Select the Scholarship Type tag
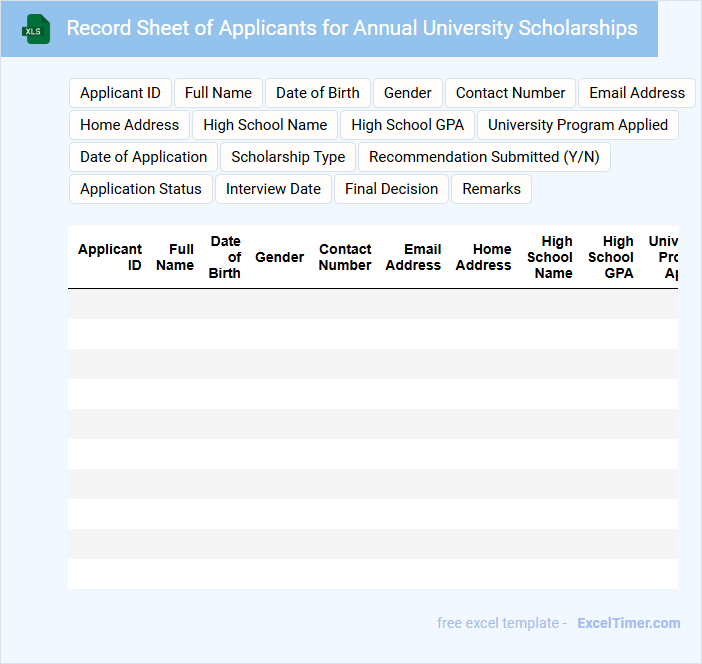702x664 pixels. (x=288, y=157)
